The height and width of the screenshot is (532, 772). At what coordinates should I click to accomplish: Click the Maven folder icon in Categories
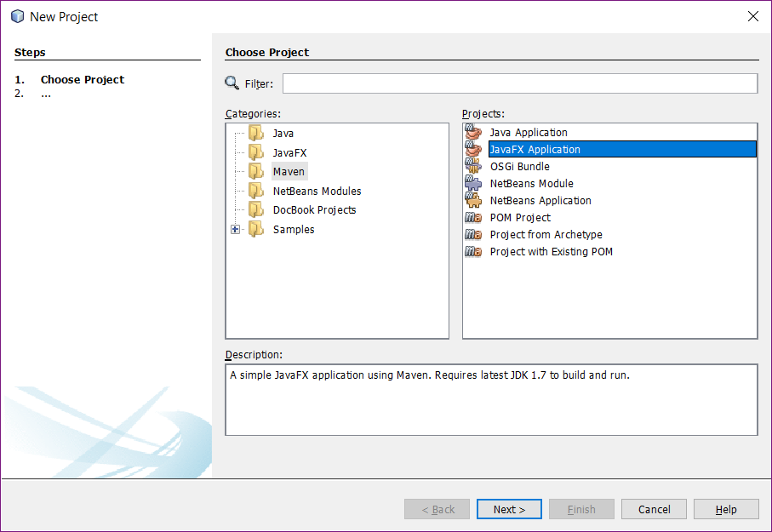point(256,171)
